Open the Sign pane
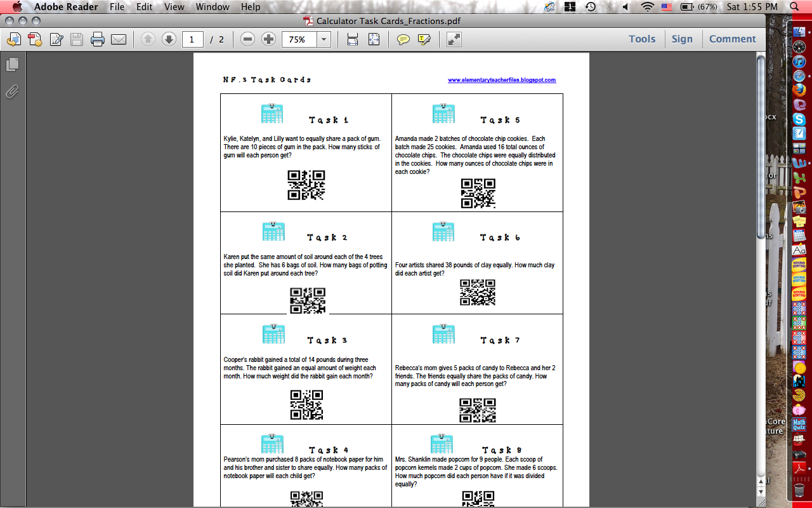The height and width of the screenshot is (508, 812). point(682,39)
